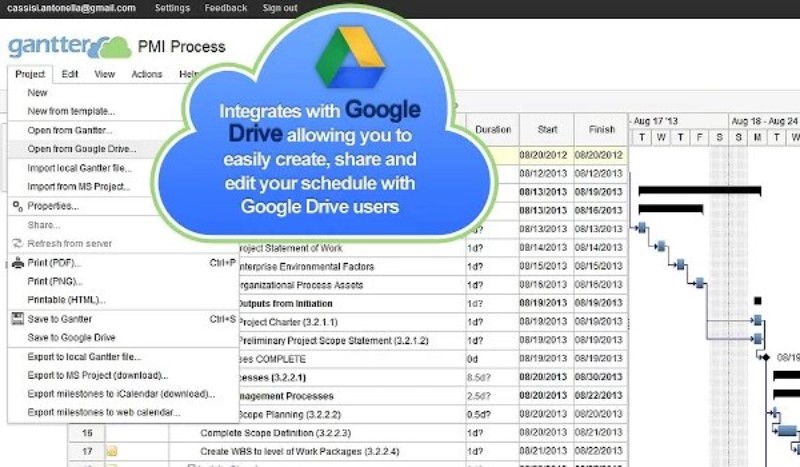Click task 'Enterprise Environmental Factors'
Viewport: 800px width, 467px height.
(x=306, y=267)
